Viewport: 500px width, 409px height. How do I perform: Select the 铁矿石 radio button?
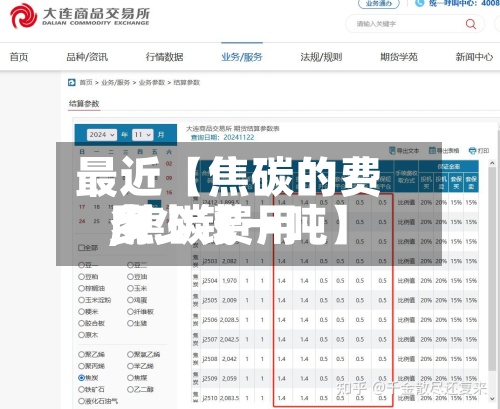tap(81, 389)
